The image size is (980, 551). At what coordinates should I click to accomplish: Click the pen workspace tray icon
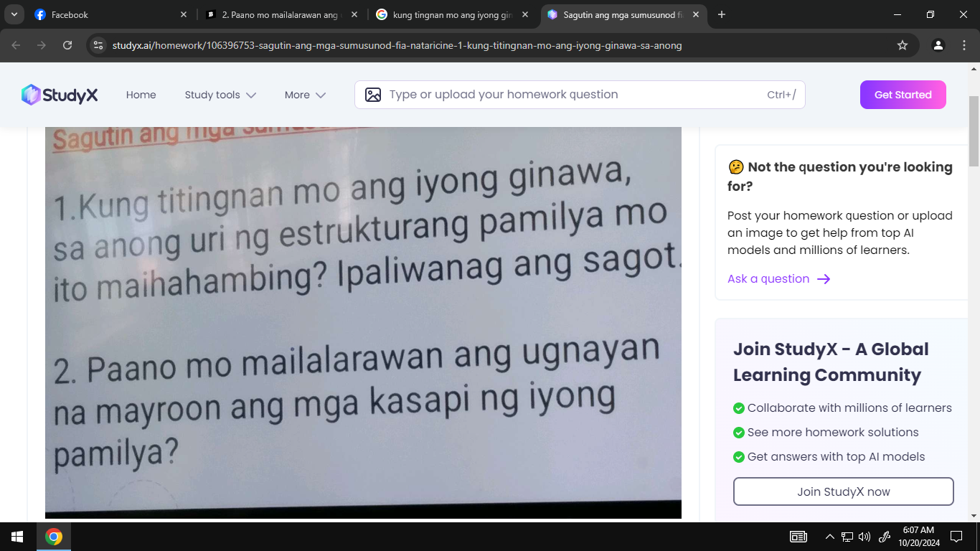885,537
